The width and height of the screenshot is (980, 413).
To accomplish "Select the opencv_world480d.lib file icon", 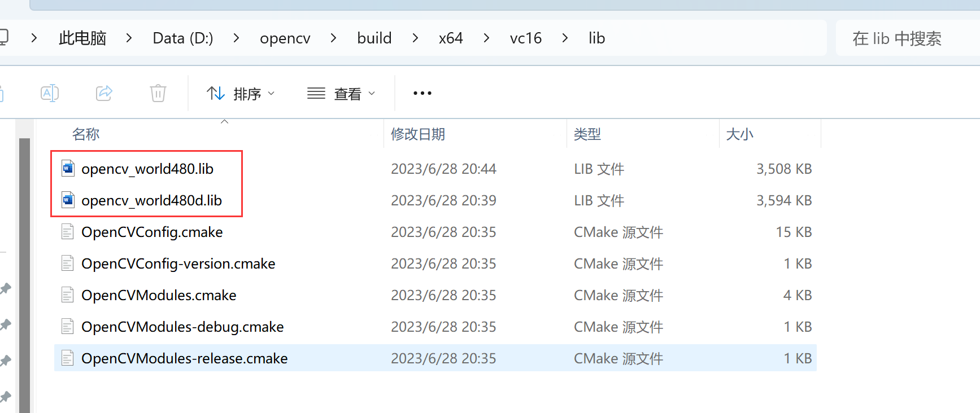I will (68, 200).
